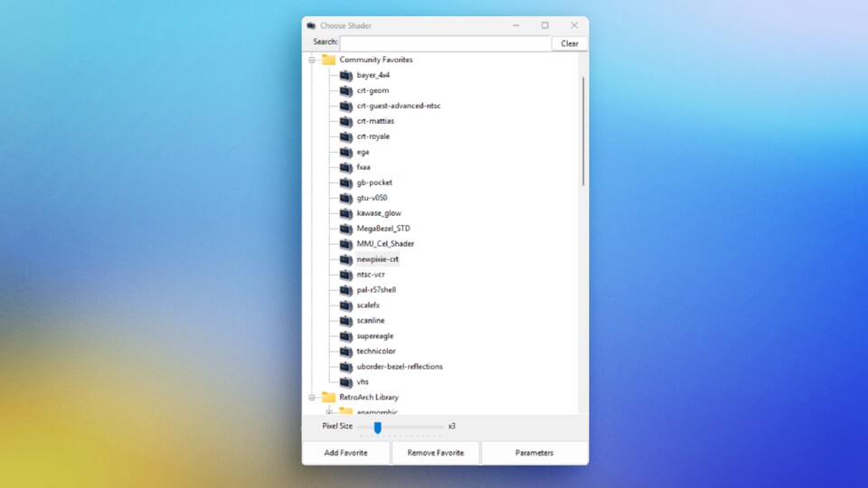Pick the pal-r57shell shader name
The image size is (868, 488).
tap(376, 290)
